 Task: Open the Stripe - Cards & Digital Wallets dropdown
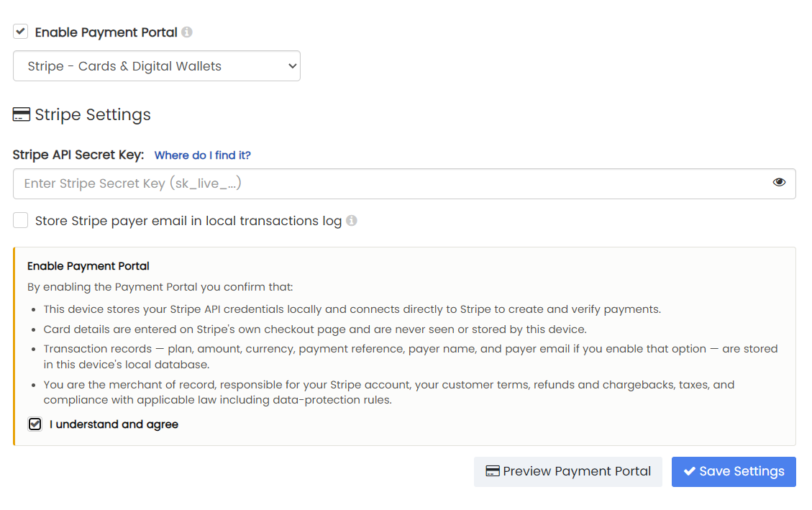[x=156, y=65]
